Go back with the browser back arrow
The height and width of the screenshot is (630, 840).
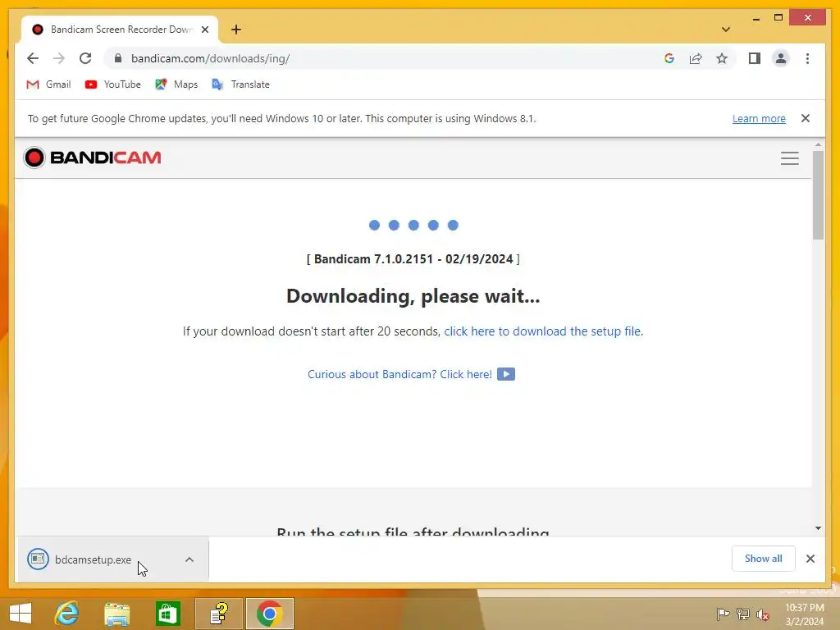tap(33, 58)
